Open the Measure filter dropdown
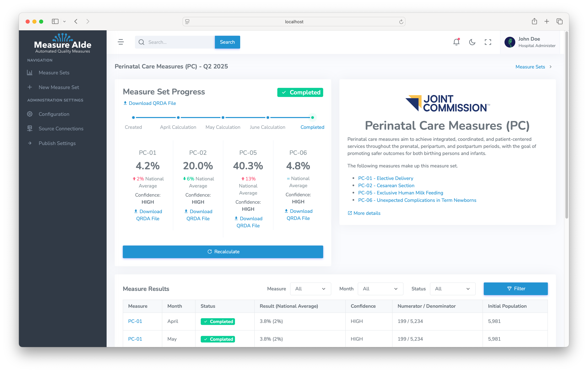This screenshot has height=372, width=588. click(310, 289)
